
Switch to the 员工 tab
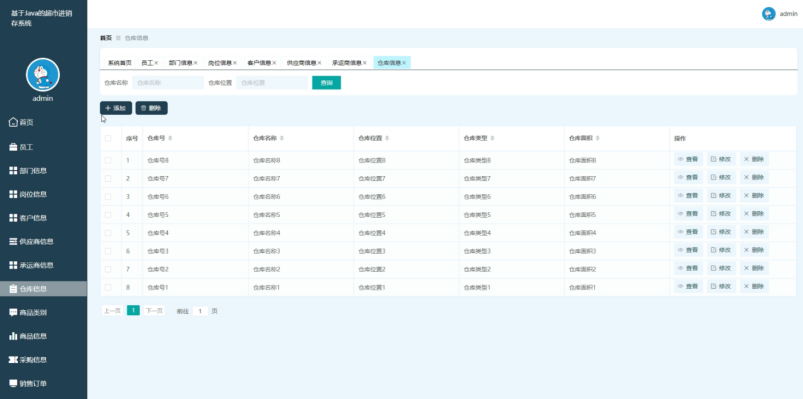[x=146, y=63]
